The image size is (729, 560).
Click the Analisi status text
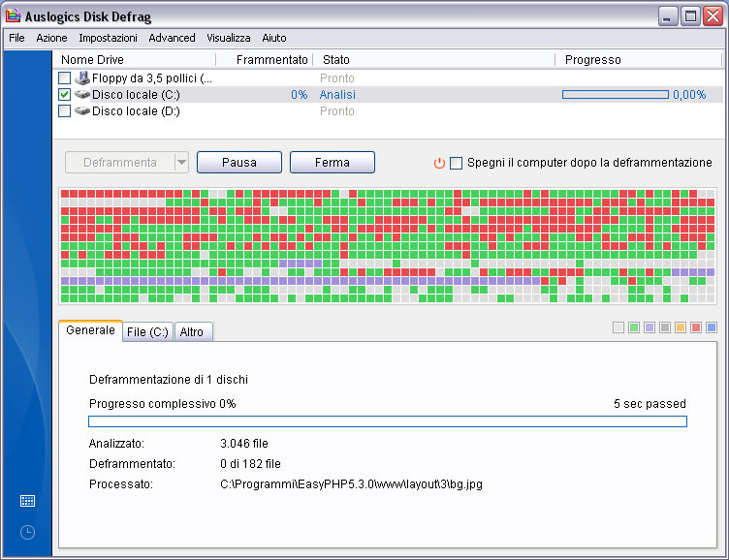(337, 94)
